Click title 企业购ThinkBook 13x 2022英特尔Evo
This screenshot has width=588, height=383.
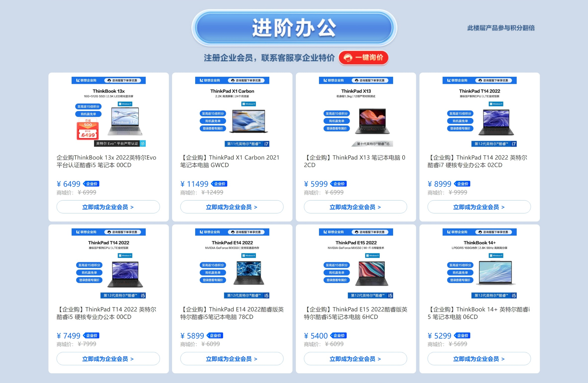(x=106, y=161)
